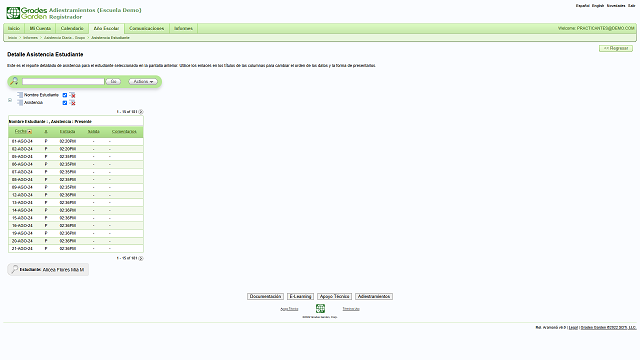Disable the Nombre Estudiante break checkbox

pyautogui.click(x=64, y=95)
